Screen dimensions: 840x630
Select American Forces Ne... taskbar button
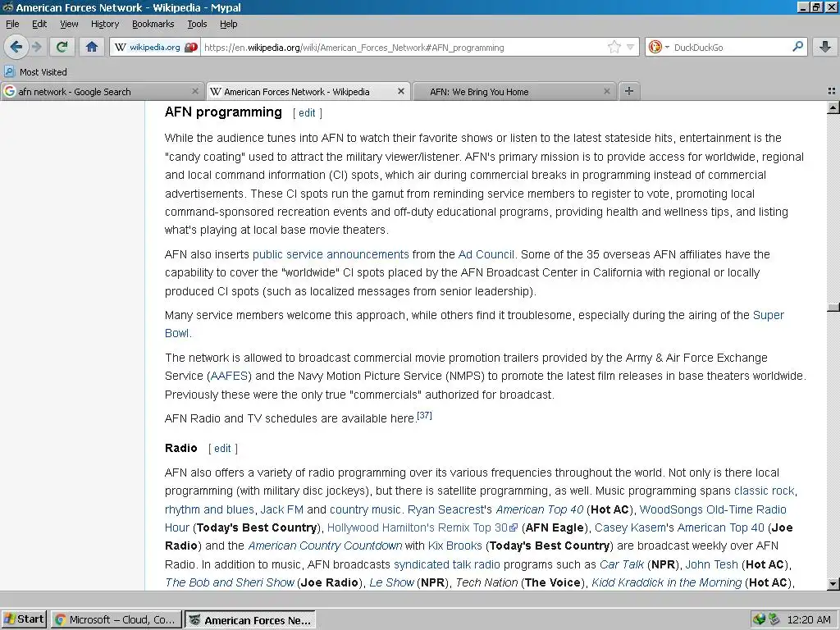pos(249,620)
